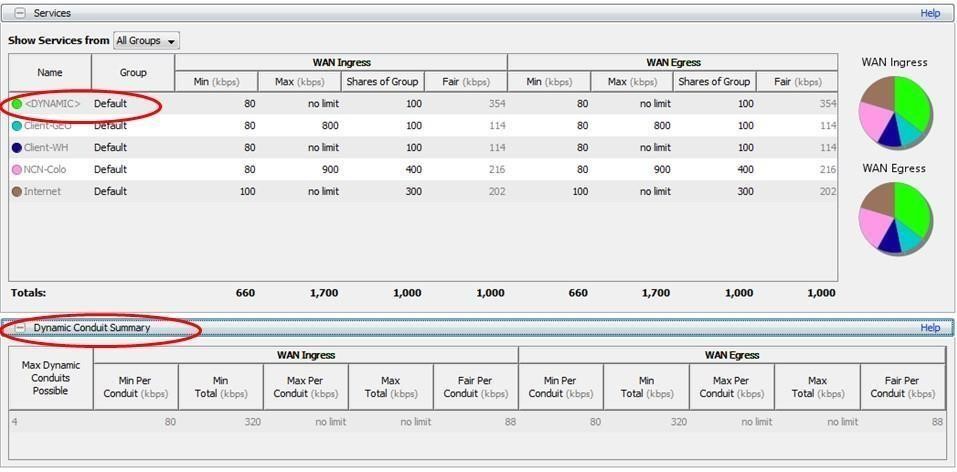Open the Services Help link
This screenshot has width=957, height=472.
point(930,13)
